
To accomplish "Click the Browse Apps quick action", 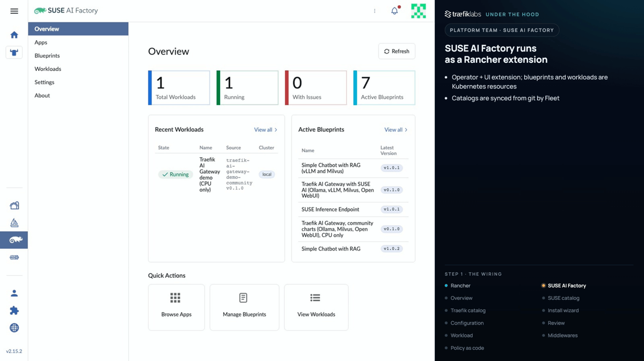I will (177, 307).
